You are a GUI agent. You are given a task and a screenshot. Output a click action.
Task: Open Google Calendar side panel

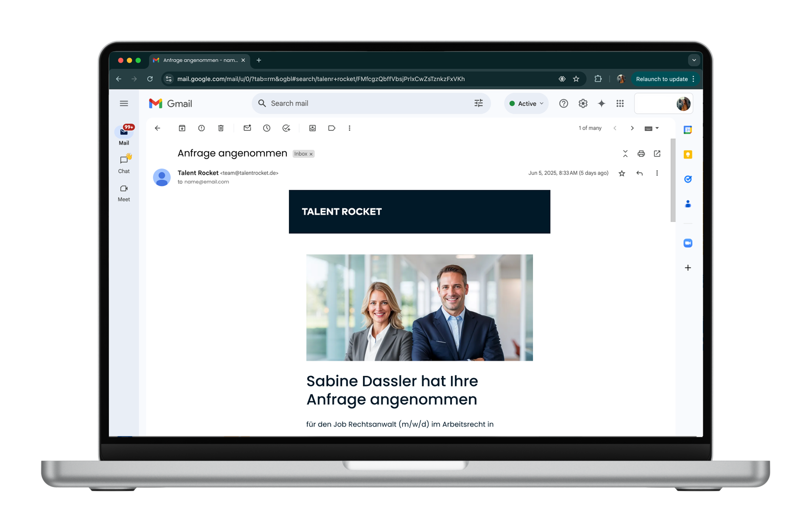[688, 130]
